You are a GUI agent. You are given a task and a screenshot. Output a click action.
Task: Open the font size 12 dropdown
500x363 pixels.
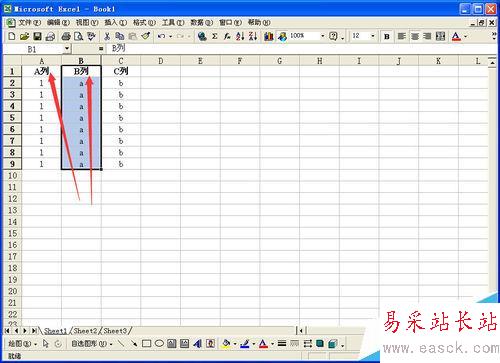point(373,36)
